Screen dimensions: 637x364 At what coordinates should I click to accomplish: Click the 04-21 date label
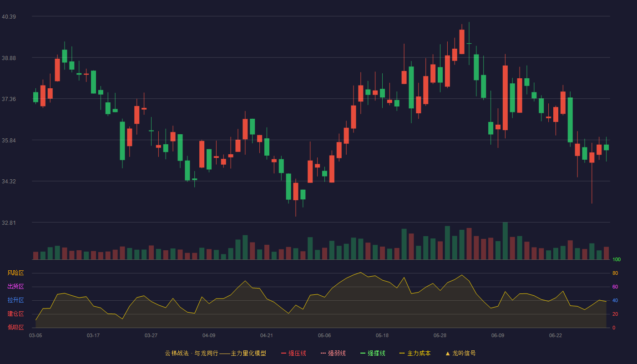point(267,335)
